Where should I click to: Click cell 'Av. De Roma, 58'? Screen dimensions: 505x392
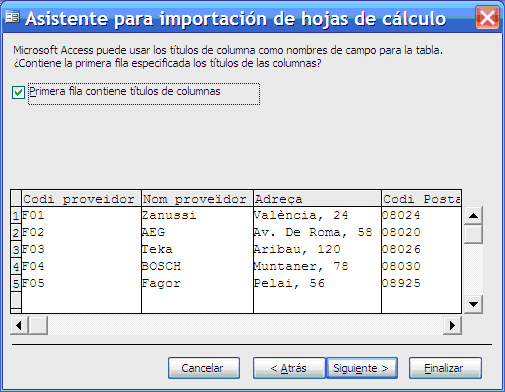coord(317,232)
